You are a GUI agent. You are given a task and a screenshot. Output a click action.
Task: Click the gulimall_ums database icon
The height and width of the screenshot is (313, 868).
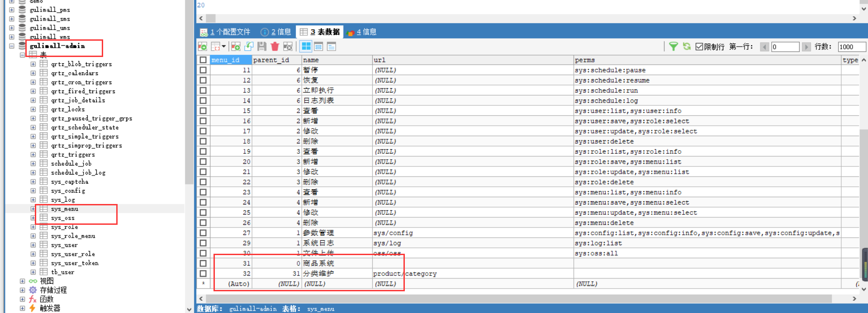(22, 28)
